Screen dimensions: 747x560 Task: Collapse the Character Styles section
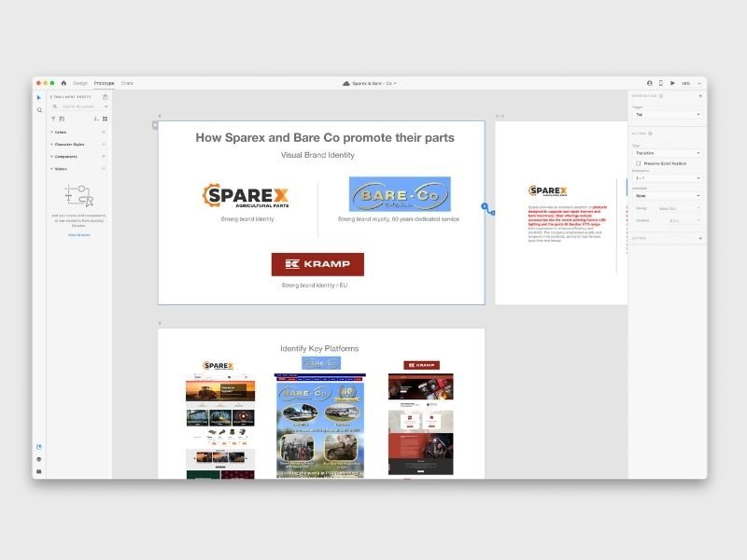point(51,145)
